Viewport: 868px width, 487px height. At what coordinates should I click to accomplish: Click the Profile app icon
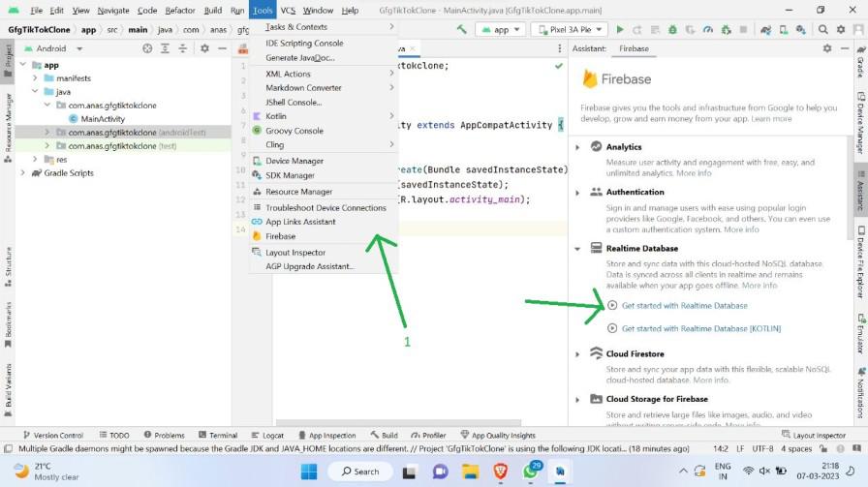pos(708,29)
